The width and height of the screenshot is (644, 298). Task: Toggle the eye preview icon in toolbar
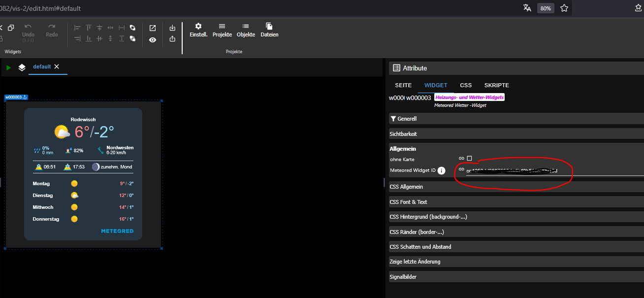click(x=153, y=40)
